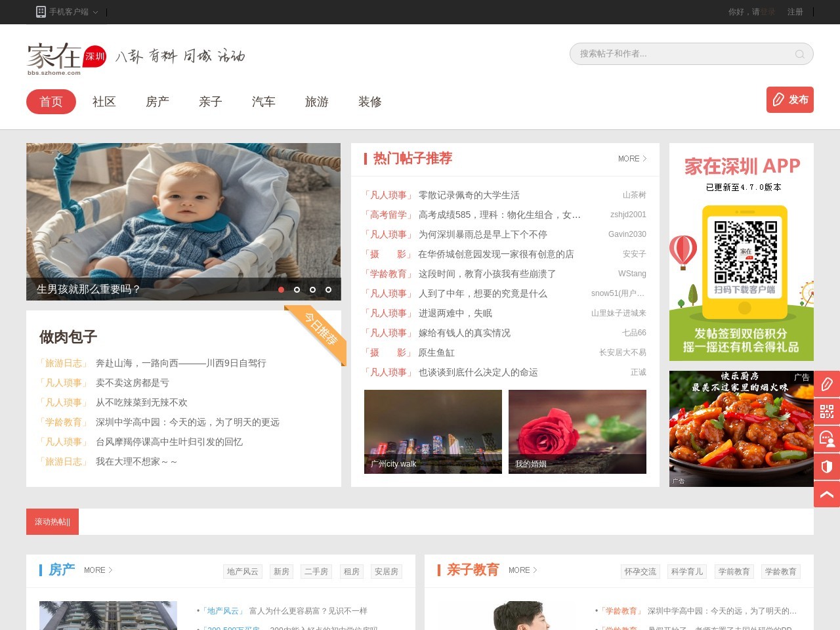Focus the post and author search field
Viewport: 840px width, 630px height.
coord(682,54)
